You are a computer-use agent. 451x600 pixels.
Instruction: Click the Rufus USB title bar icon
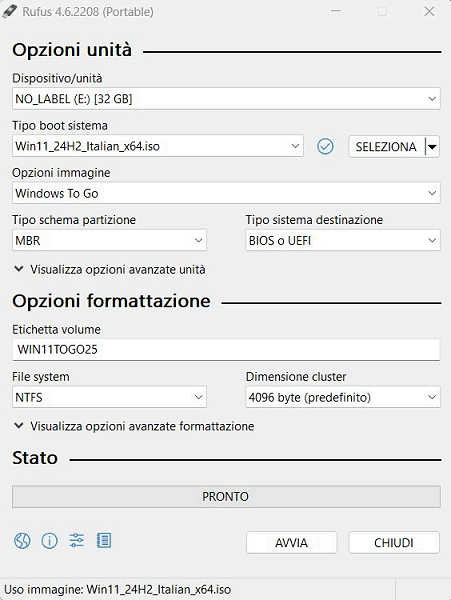coord(9,11)
